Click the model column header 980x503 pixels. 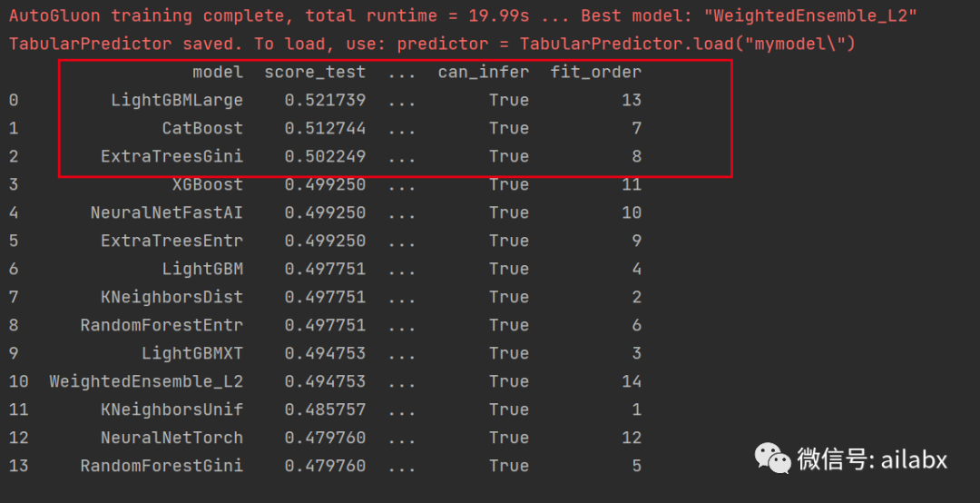pyautogui.click(x=218, y=72)
